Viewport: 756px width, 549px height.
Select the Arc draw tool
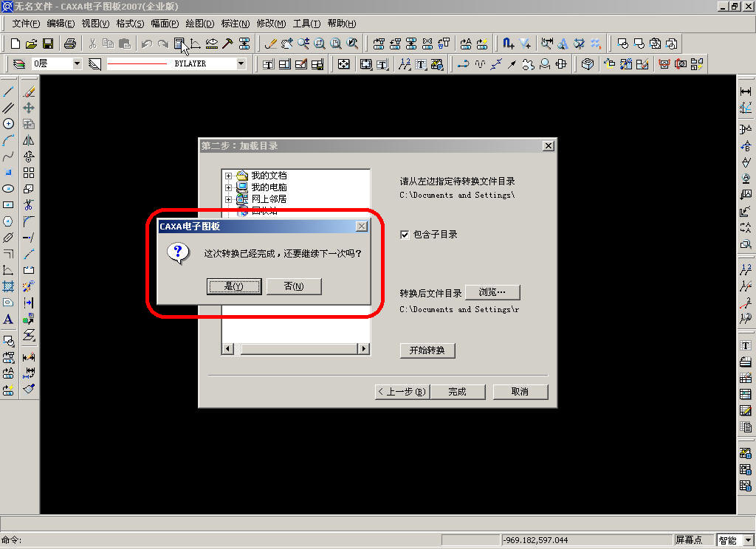[8, 140]
